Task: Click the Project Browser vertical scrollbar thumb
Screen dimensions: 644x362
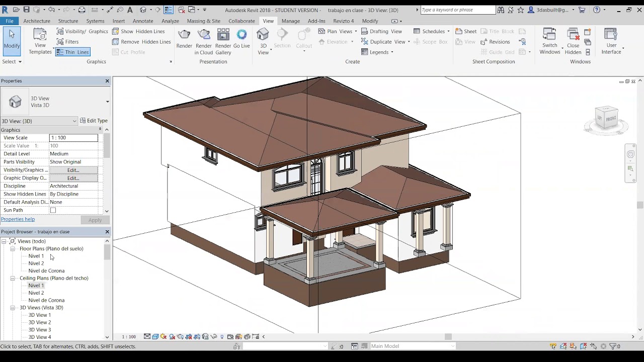Action: [x=107, y=252]
